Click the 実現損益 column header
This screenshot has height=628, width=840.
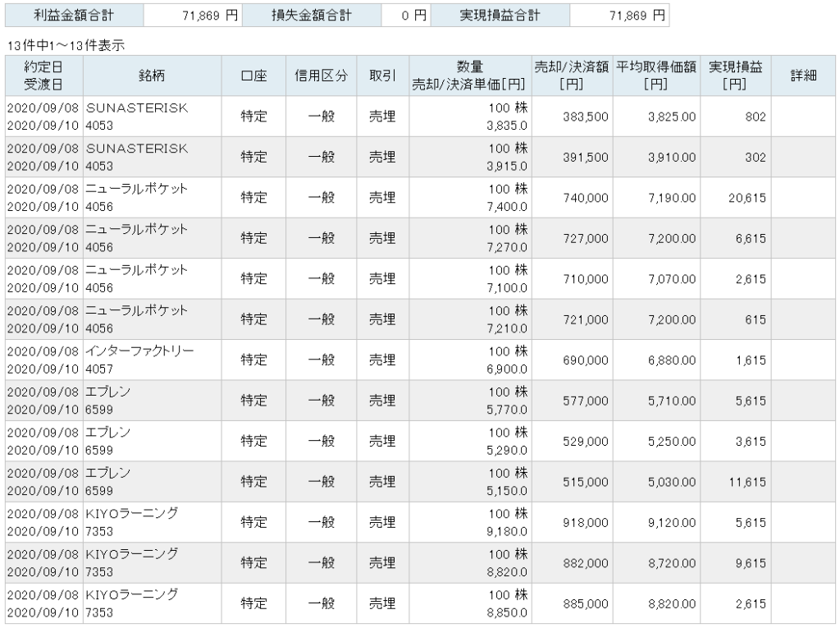(x=735, y=76)
